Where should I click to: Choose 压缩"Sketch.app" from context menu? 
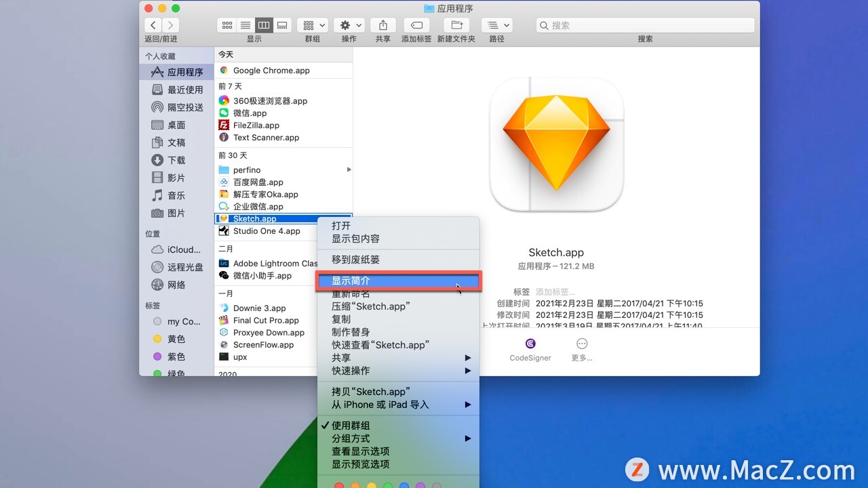point(399,306)
